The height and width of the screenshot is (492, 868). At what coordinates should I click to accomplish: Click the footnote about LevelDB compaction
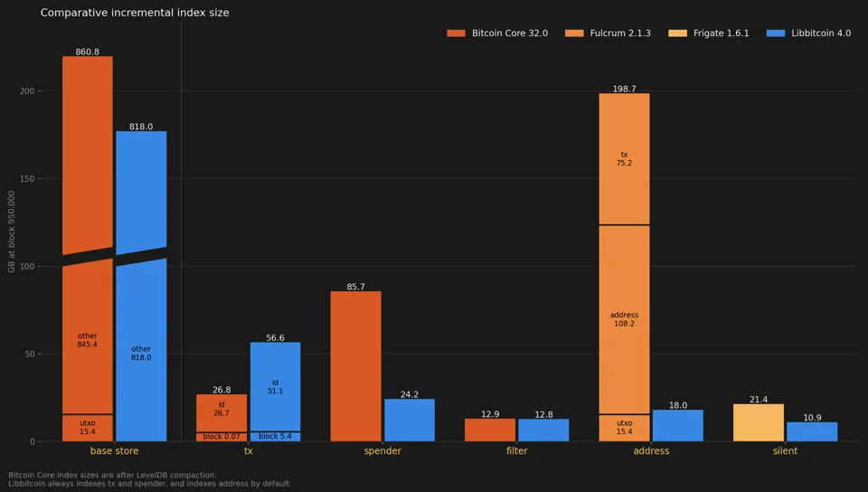[x=112, y=475]
